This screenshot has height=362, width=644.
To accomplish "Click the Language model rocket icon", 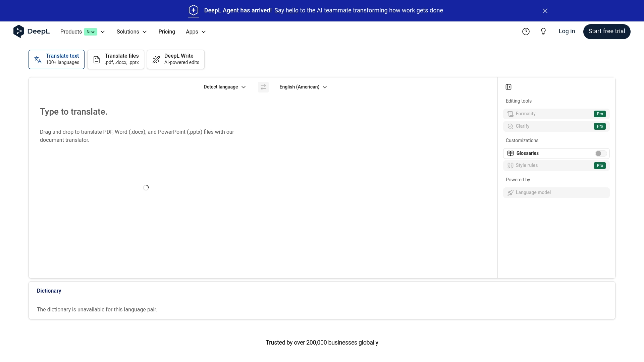I will [x=510, y=192].
